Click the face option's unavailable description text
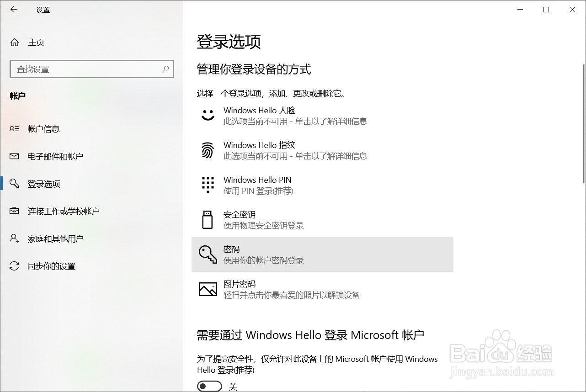The image size is (586, 392). (x=295, y=122)
